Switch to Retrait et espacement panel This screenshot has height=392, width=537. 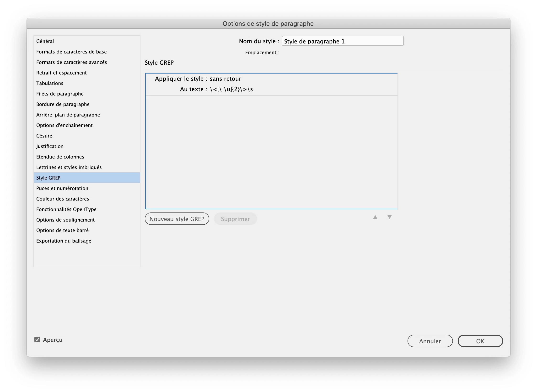(x=61, y=73)
